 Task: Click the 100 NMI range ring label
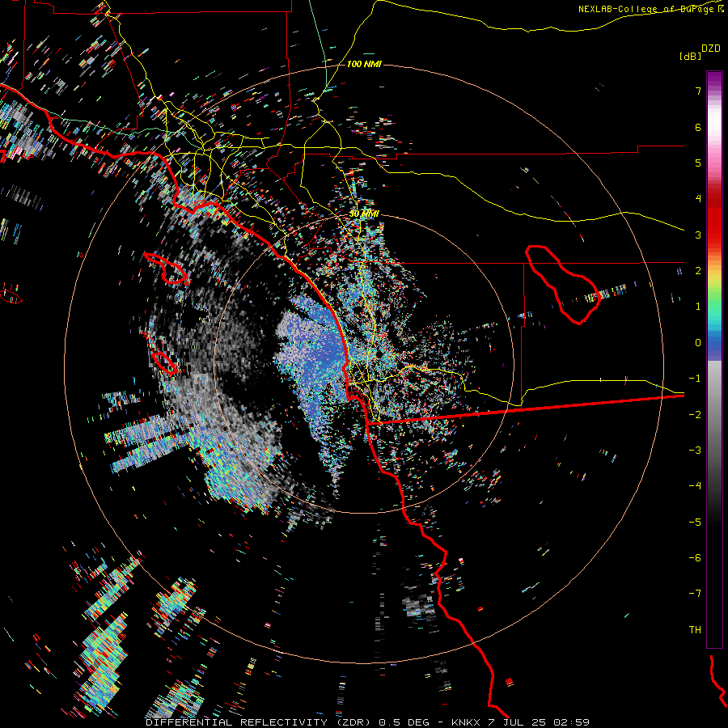point(364,64)
